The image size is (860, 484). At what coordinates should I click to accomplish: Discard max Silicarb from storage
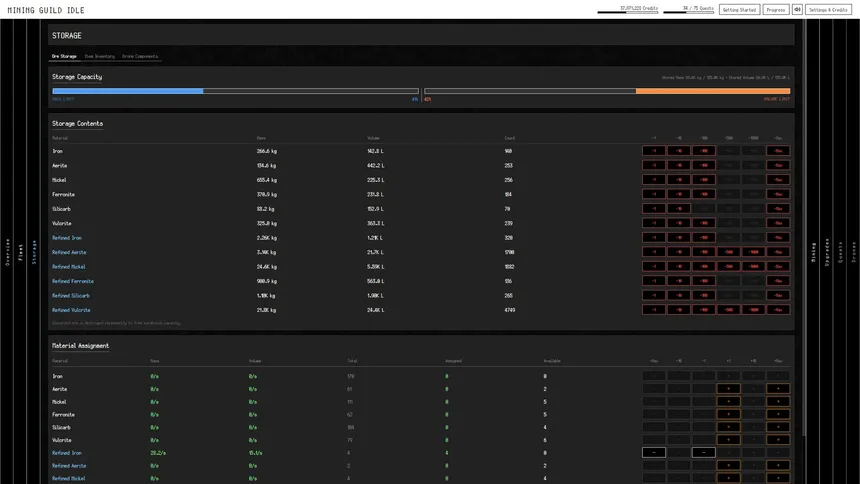tap(778, 209)
